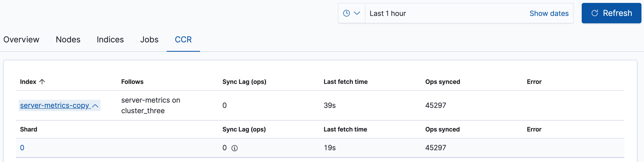This screenshot has height=162, width=644.
Task: Click the Show dates link
Action: tap(549, 13)
